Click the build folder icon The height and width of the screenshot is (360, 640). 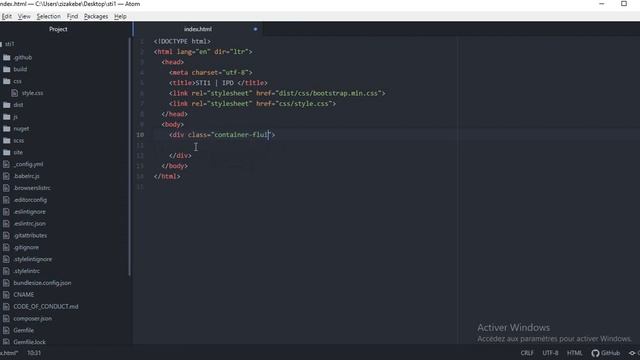pyautogui.click(x=7, y=69)
